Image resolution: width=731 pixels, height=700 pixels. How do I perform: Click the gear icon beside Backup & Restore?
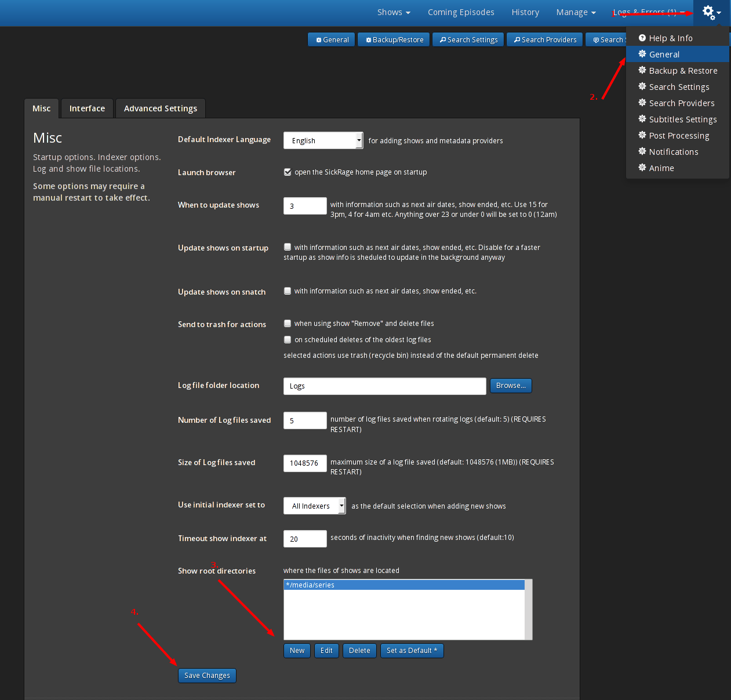642,70
